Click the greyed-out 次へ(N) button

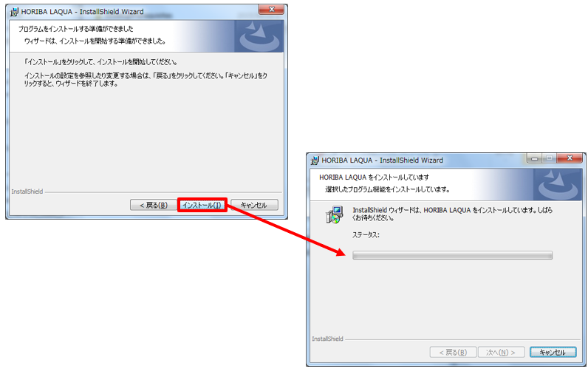501,352
